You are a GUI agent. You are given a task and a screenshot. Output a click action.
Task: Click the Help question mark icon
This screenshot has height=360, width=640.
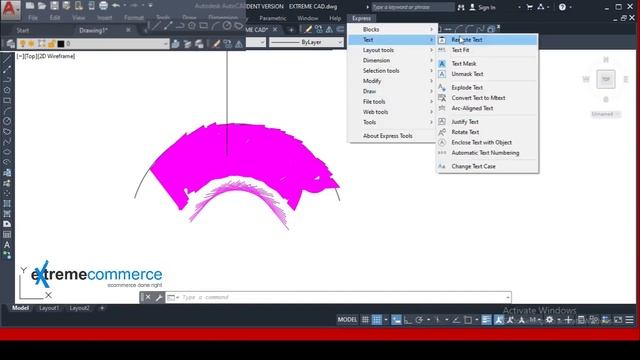coord(562,7)
